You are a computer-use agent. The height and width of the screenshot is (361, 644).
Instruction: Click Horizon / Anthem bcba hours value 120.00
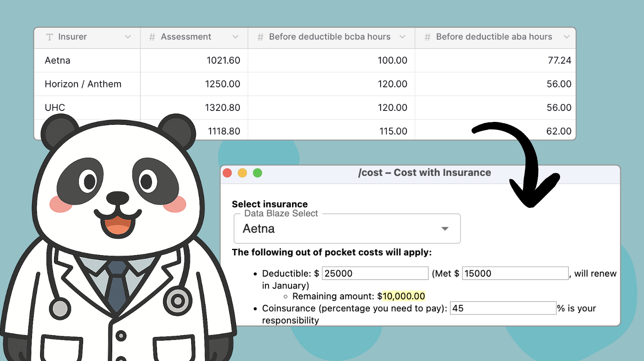click(392, 84)
